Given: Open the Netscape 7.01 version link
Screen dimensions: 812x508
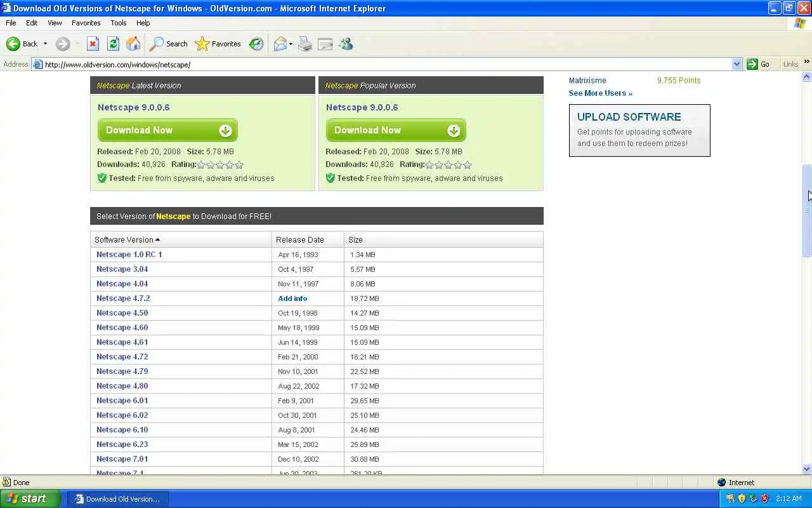Looking at the screenshot, I should (x=122, y=459).
